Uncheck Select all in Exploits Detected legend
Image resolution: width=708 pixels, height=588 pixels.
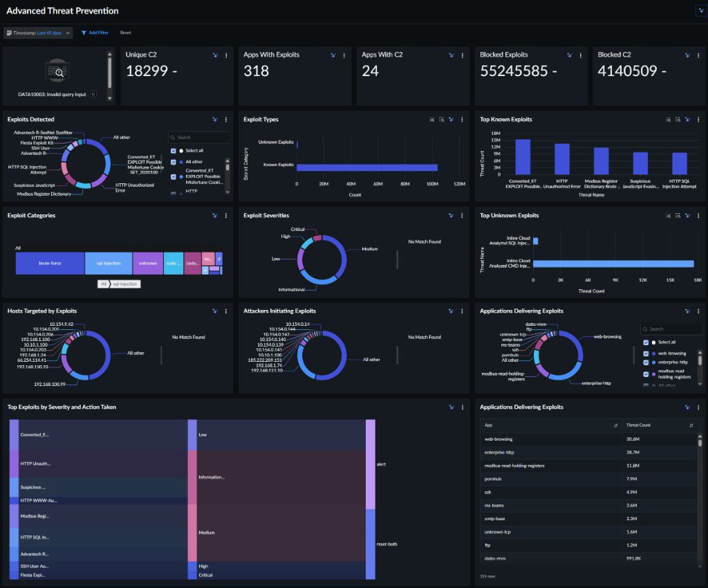[174, 151]
